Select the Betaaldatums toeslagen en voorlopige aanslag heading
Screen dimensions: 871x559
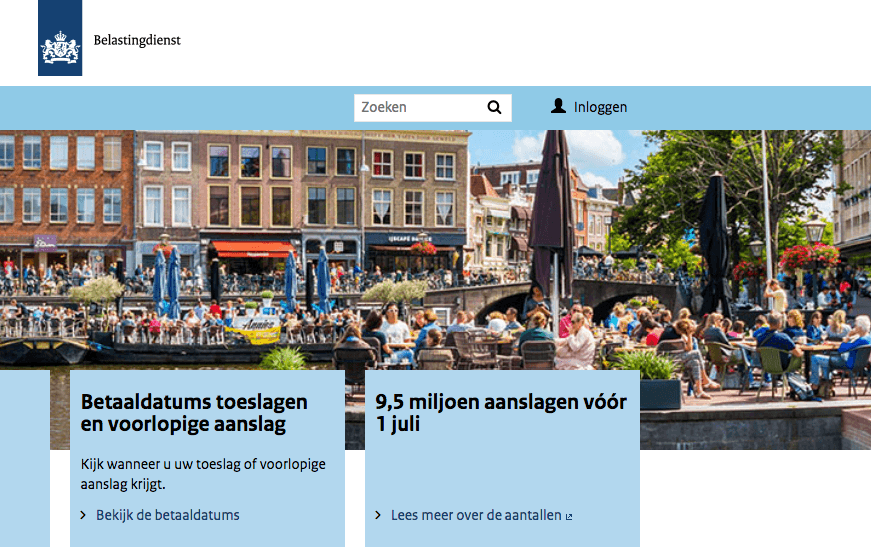pyautogui.click(x=194, y=413)
